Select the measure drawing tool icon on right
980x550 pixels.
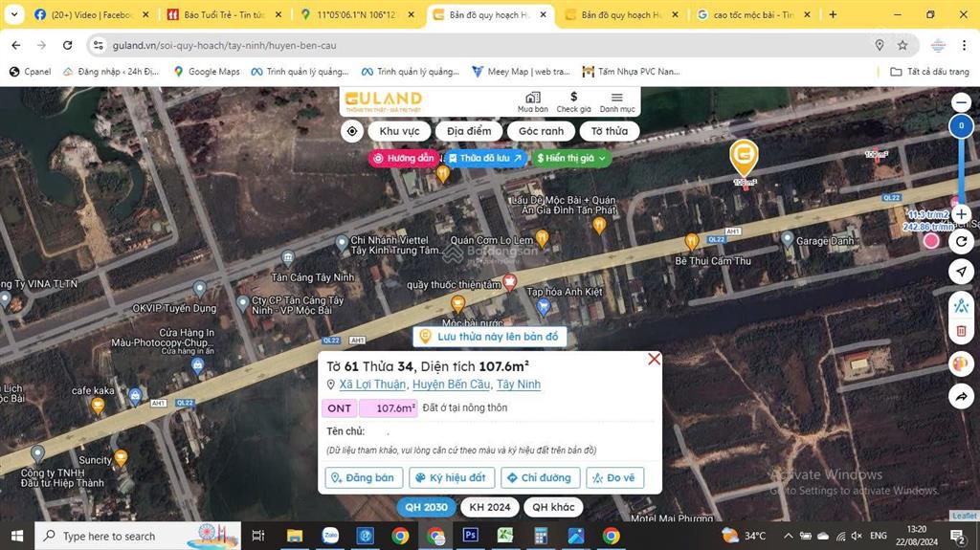click(961, 306)
